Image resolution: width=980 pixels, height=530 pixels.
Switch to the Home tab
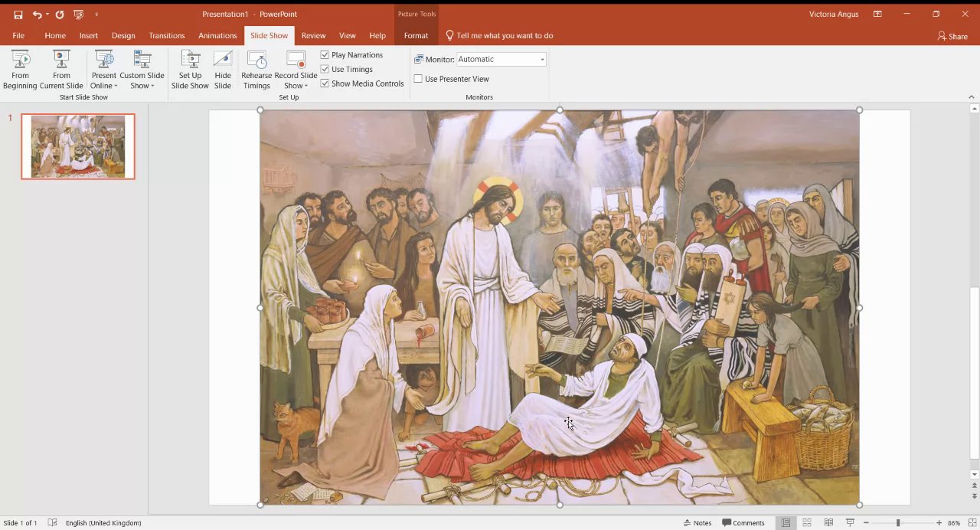coord(55,35)
